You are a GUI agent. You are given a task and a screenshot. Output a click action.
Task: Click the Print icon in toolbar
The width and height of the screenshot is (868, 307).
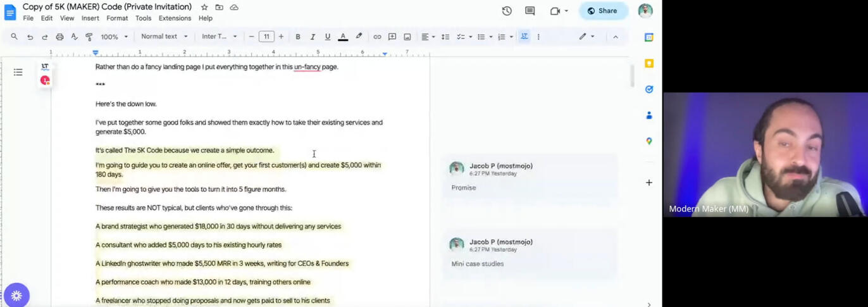point(59,37)
